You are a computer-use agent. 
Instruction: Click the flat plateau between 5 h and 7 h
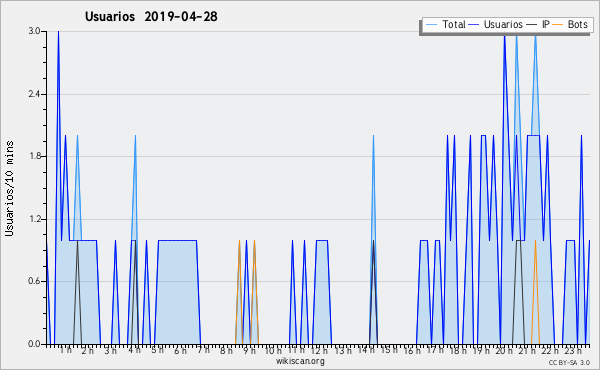coord(177,240)
